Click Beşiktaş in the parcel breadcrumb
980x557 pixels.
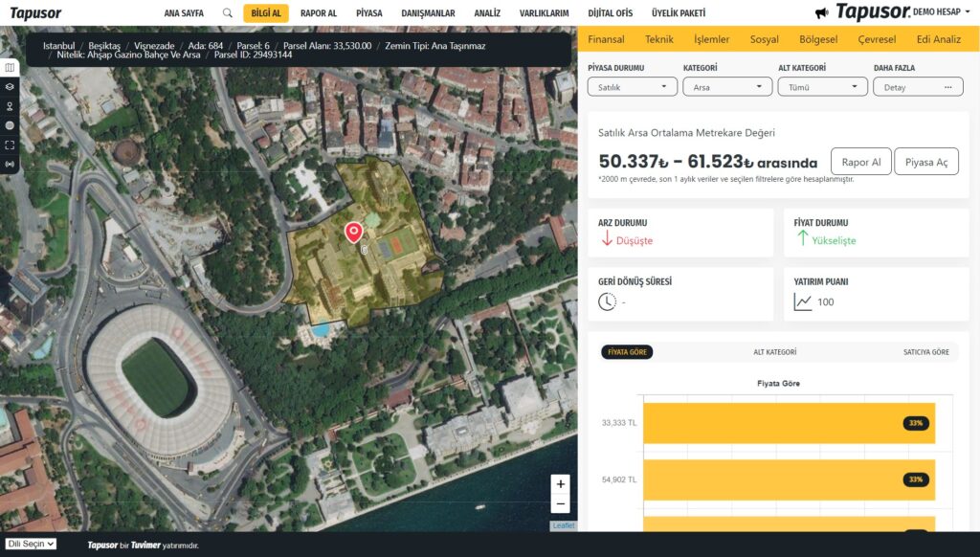(104, 46)
